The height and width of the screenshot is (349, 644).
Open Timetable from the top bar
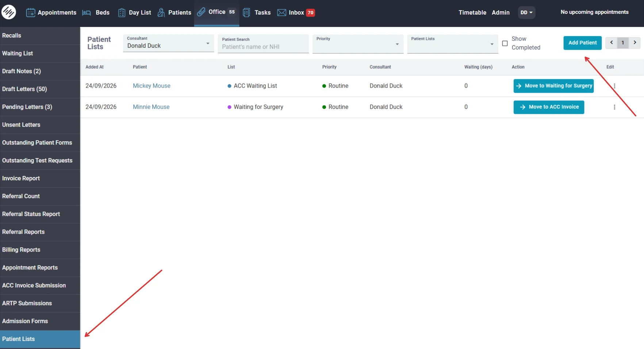pos(472,12)
